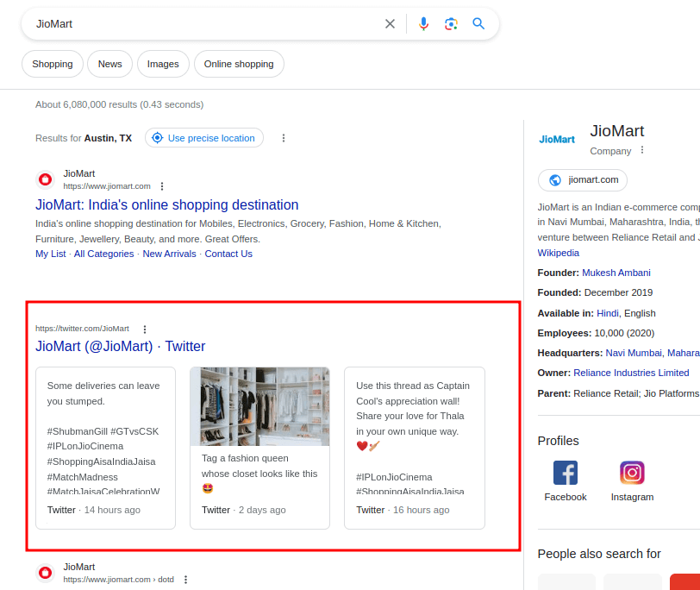Open Google Lens image search icon
700x590 pixels.
(x=451, y=24)
